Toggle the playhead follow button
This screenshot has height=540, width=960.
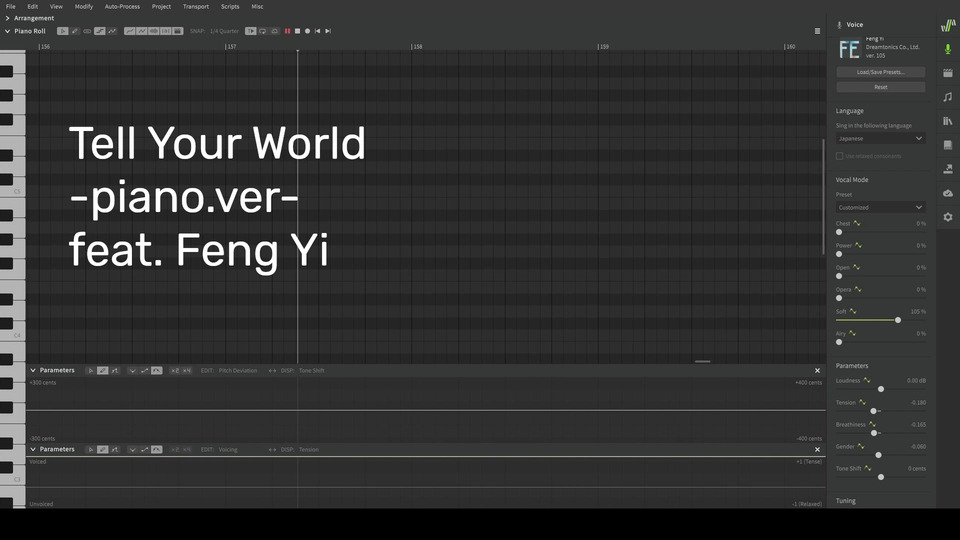250,31
